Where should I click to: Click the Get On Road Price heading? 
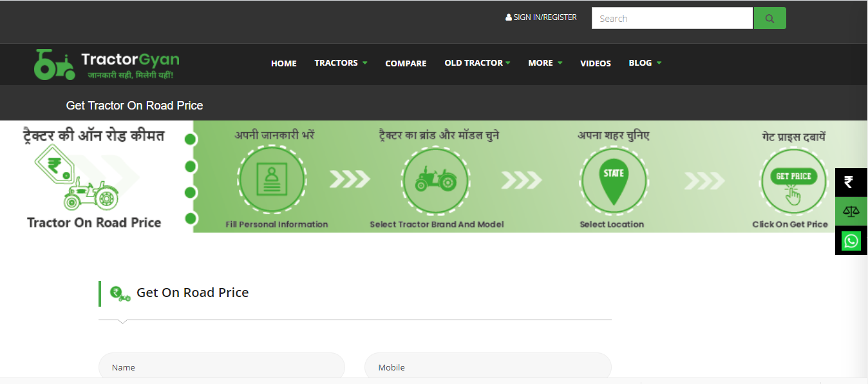pos(193,293)
